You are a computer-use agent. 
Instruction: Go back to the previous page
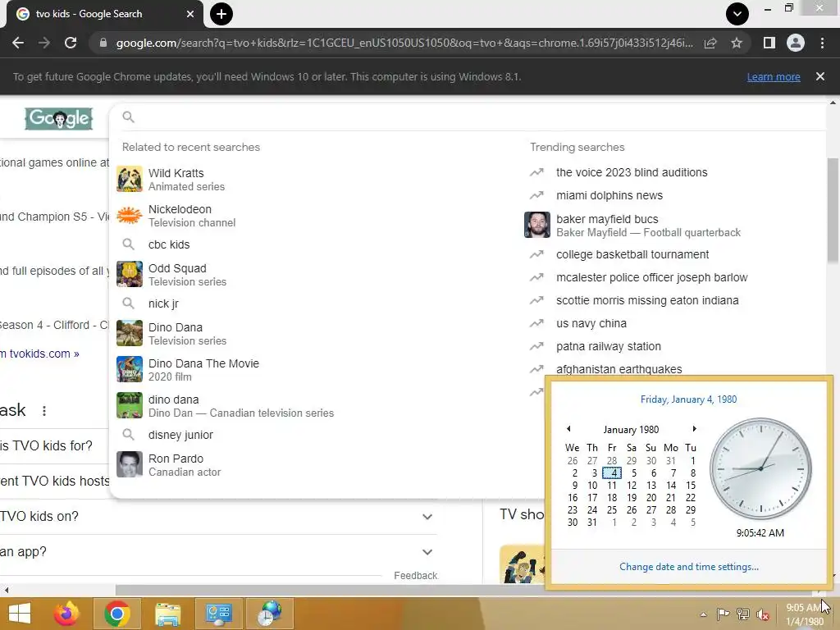[x=18, y=43]
